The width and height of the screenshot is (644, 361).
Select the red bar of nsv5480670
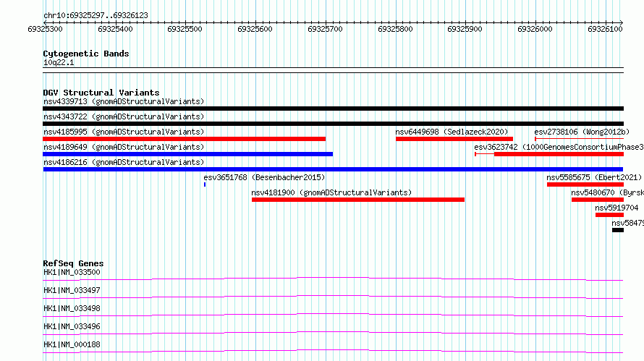(598, 200)
